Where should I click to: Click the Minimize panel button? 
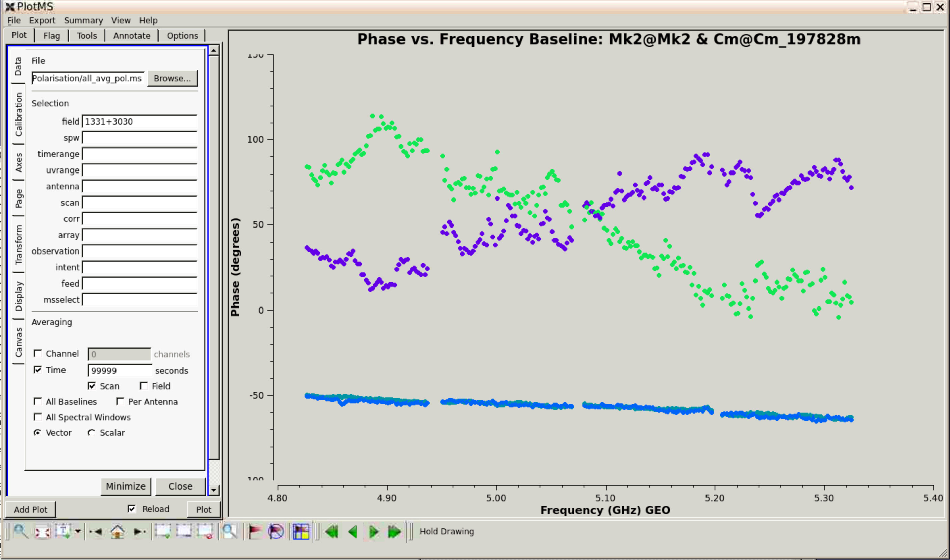(126, 486)
